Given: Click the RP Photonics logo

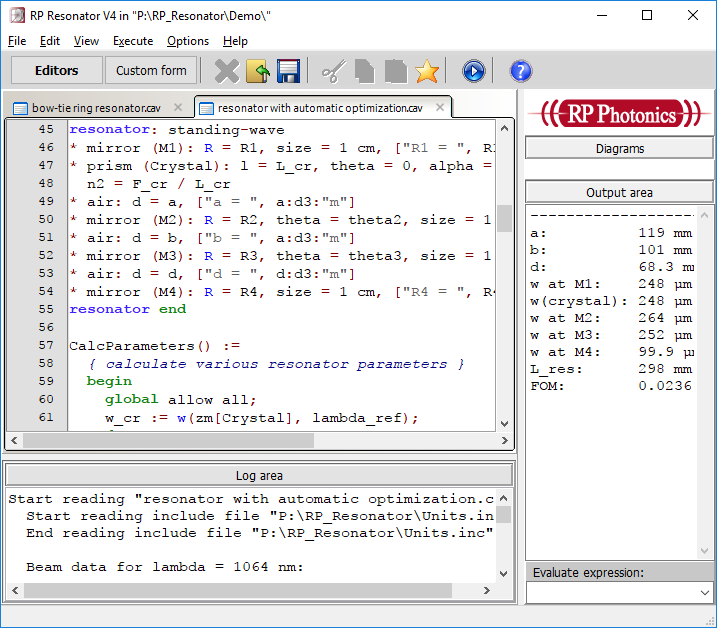Looking at the screenshot, I should pyautogui.click(x=620, y=113).
